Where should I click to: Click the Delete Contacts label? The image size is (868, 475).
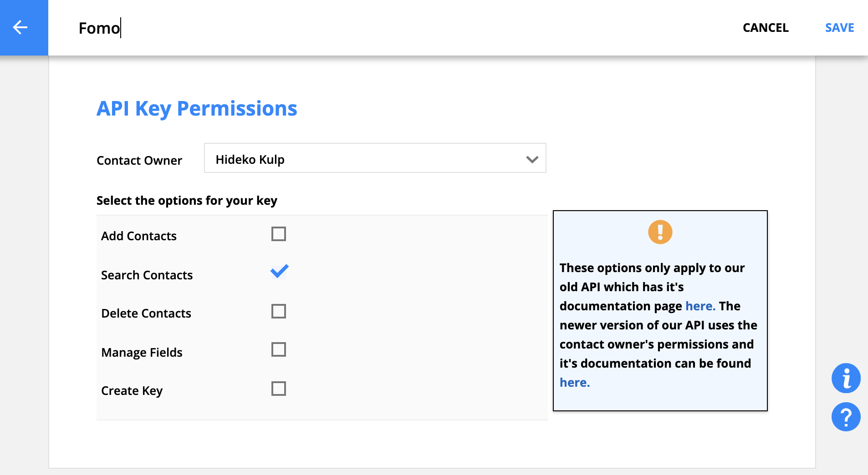click(x=146, y=313)
